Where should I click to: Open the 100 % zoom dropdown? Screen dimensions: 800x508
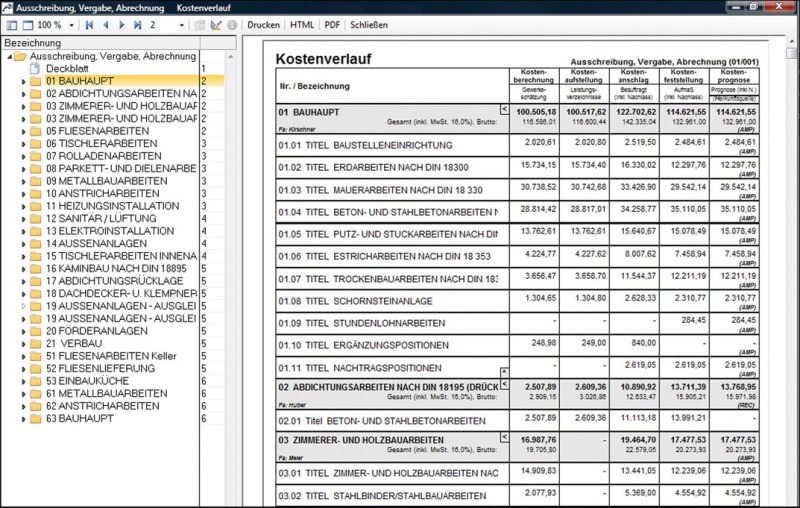coord(71,25)
